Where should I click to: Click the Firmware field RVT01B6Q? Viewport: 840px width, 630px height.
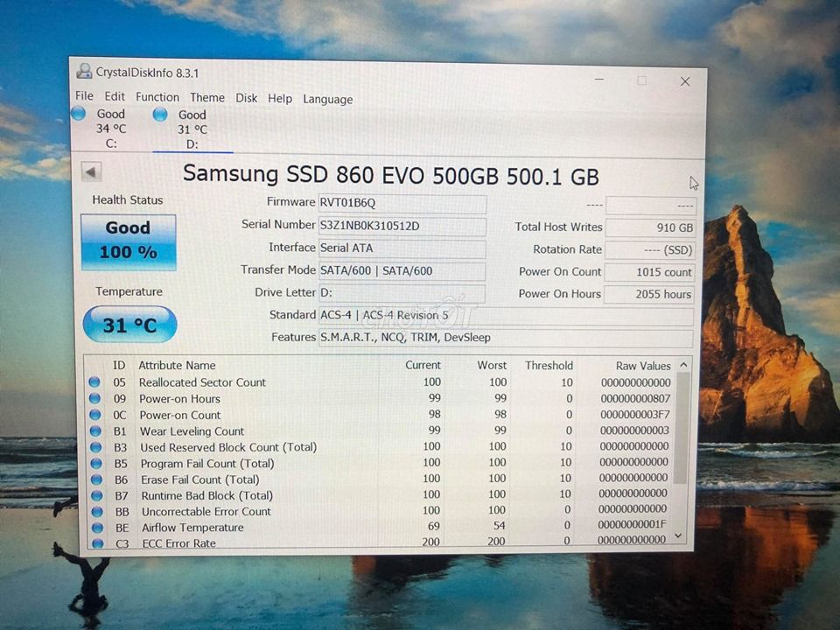click(402, 203)
